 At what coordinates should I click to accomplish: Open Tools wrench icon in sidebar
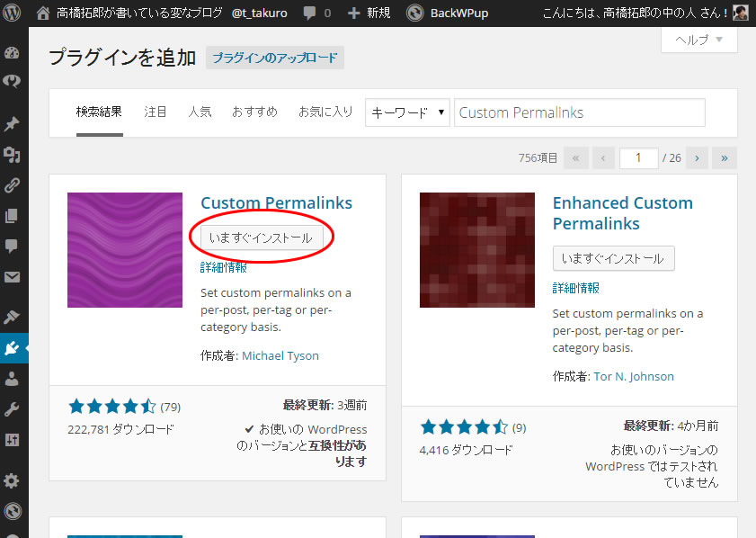tap(12, 409)
